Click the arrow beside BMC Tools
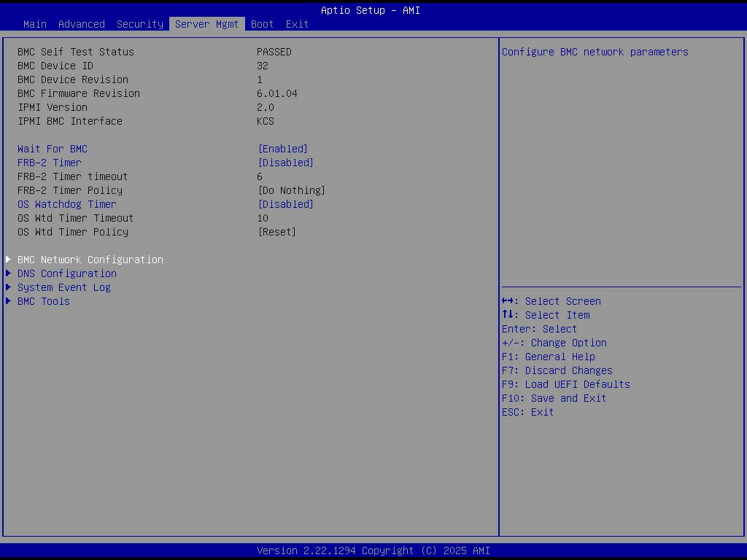 point(9,301)
